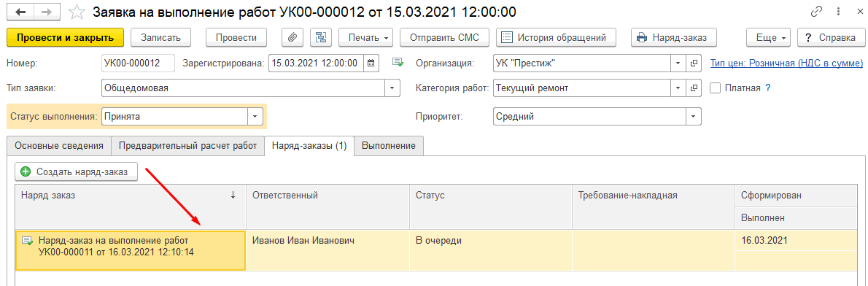Open organization УК "Престиж" card icon
The image size is (868, 286).
click(694, 63)
